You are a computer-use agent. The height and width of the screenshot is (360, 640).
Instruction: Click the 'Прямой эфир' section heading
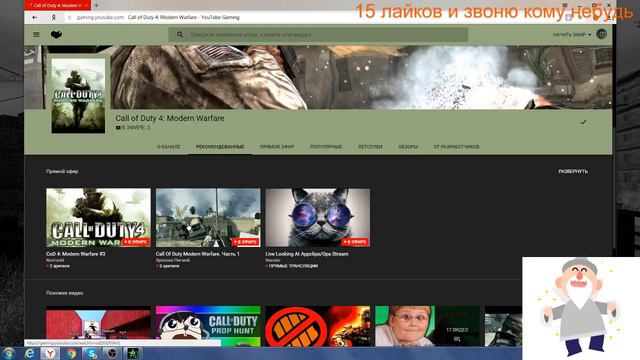pos(62,171)
